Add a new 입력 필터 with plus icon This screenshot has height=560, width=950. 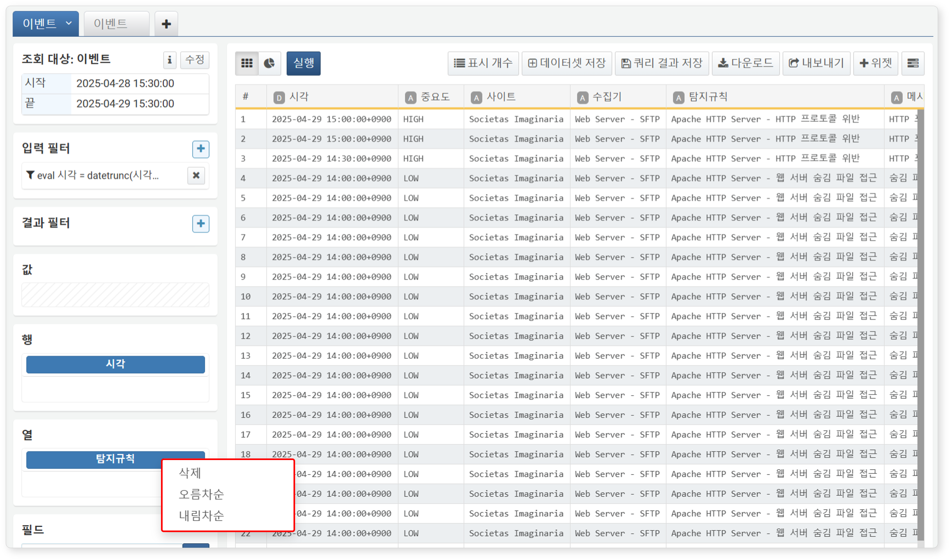201,149
